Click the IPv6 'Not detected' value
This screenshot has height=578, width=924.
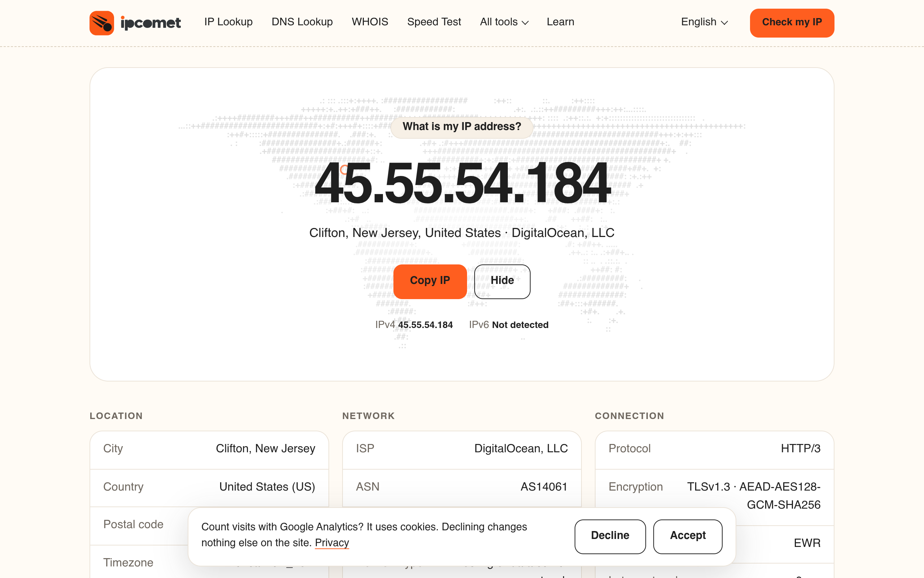pyautogui.click(x=520, y=325)
